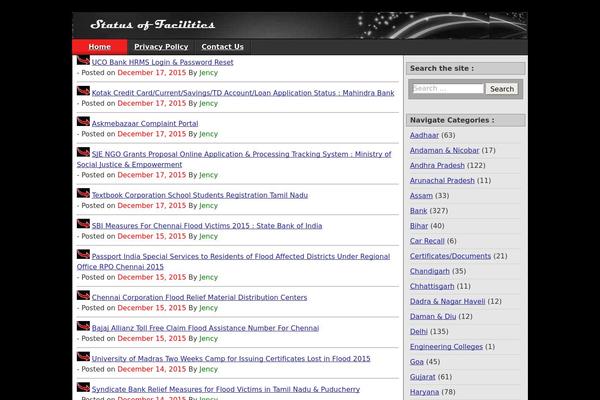Click the Search button
Screen dimensions: 600x400
point(502,89)
